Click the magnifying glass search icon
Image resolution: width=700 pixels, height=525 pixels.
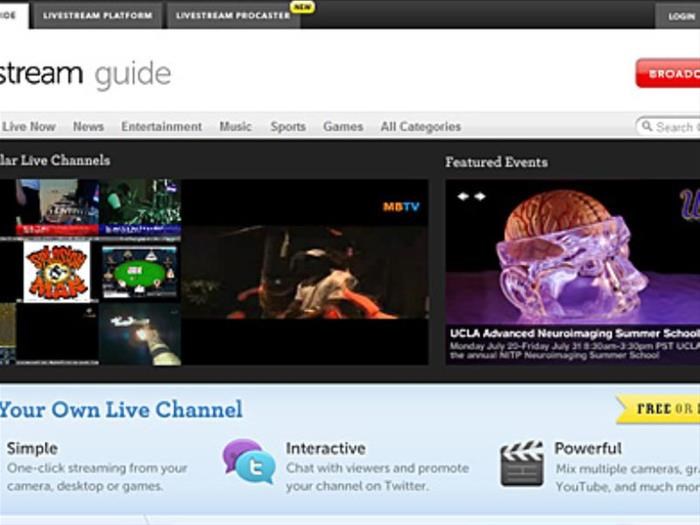click(x=646, y=126)
